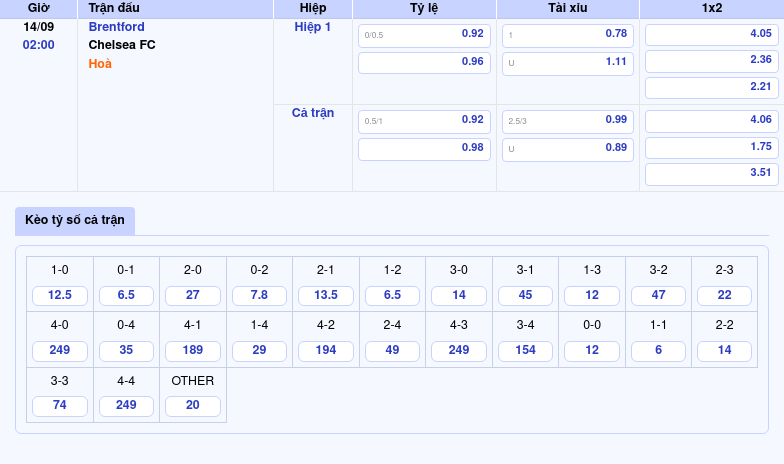Screen dimensions: 784x464
Task: Choose full-match draw odds 3.51
Action: click(x=711, y=173)
